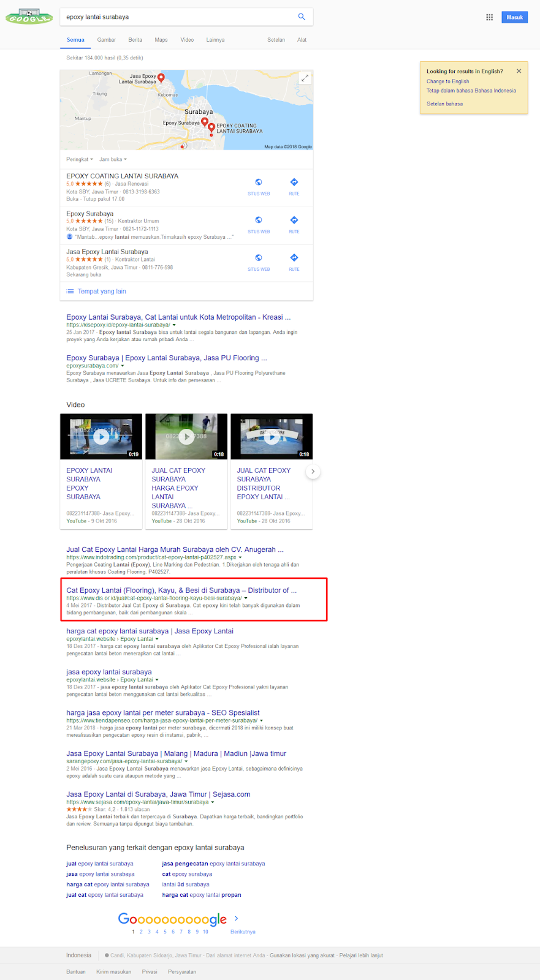Open harga jasa epoxy lantai per meter result
Screen dimensions: 540x980
click(163, 713)
